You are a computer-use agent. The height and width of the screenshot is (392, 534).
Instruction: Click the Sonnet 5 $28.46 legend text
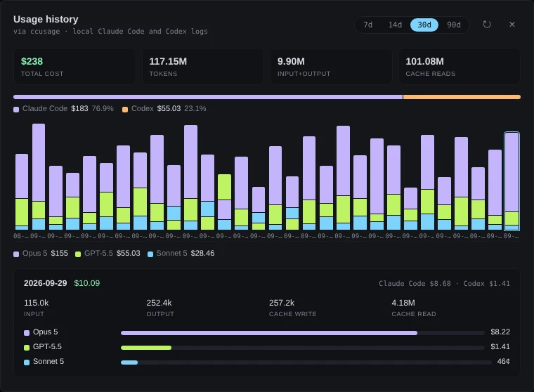[185, 254]
